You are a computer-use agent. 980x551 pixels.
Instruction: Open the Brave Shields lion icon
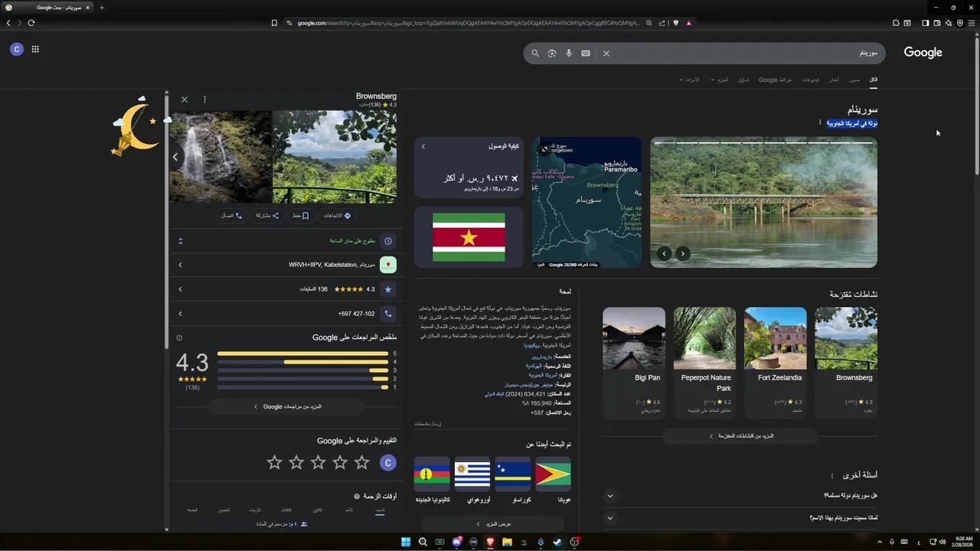tap(675, 23)
